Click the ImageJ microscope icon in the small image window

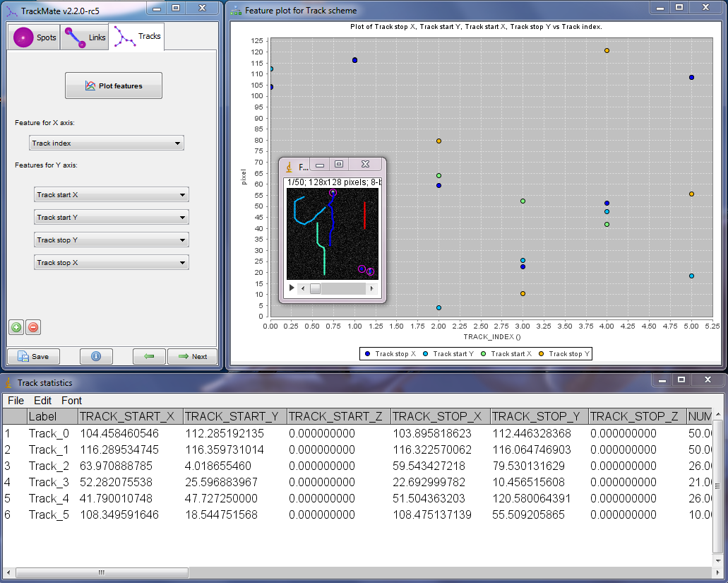(x=290, y=167)
